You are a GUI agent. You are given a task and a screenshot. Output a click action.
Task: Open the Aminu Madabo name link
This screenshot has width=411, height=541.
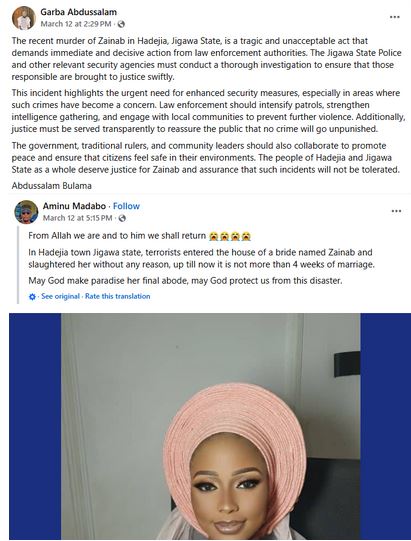74,206
